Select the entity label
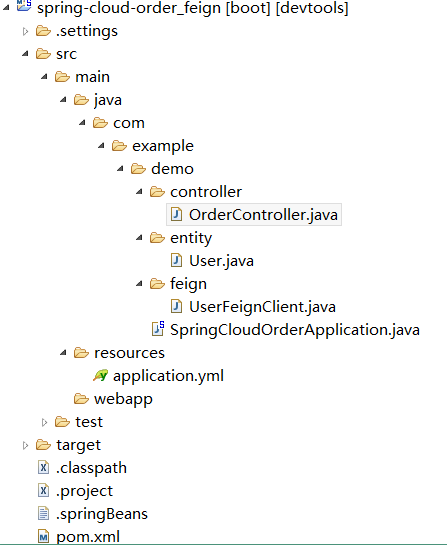The width and height of the screenshot is (447, 548). pos(191,238)
